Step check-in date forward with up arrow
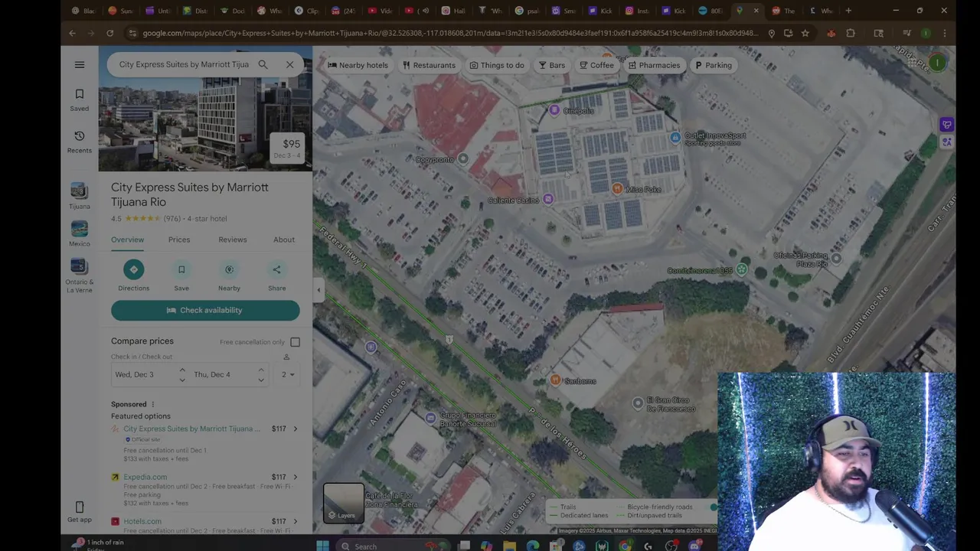 pyautogui.click(x=182, y=370)
